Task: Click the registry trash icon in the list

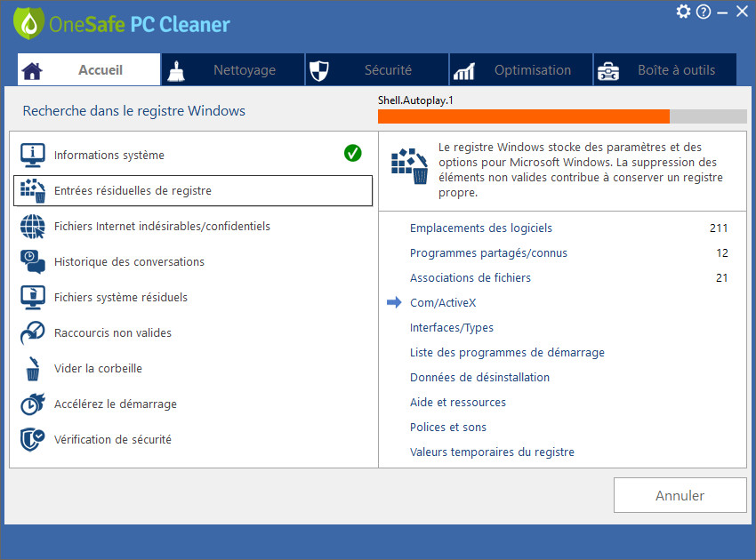Action: tap(33, 190)
